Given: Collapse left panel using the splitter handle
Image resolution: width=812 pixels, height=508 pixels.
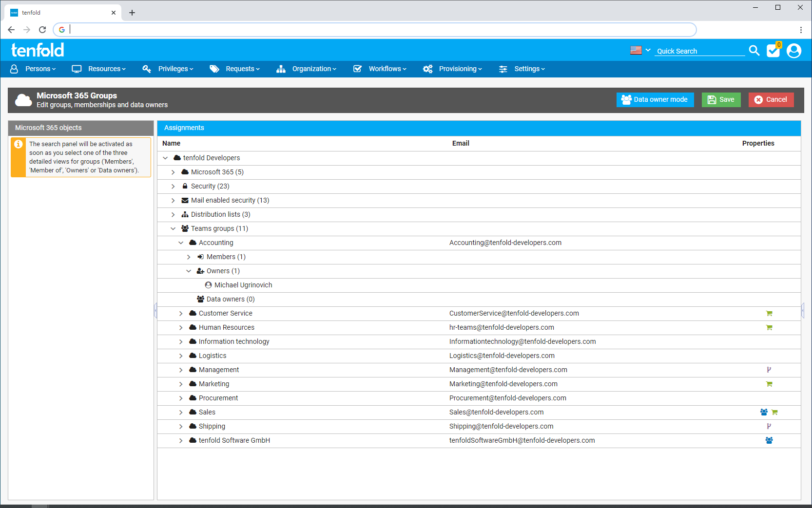Looking at the screenshot, I should click(x=155, y=310).
